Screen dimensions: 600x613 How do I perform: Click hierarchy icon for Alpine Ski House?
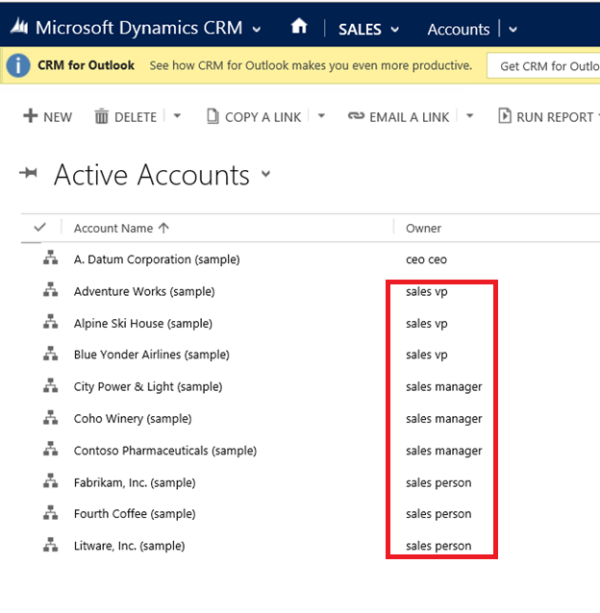pyautogui.click(x=50, y=322)
